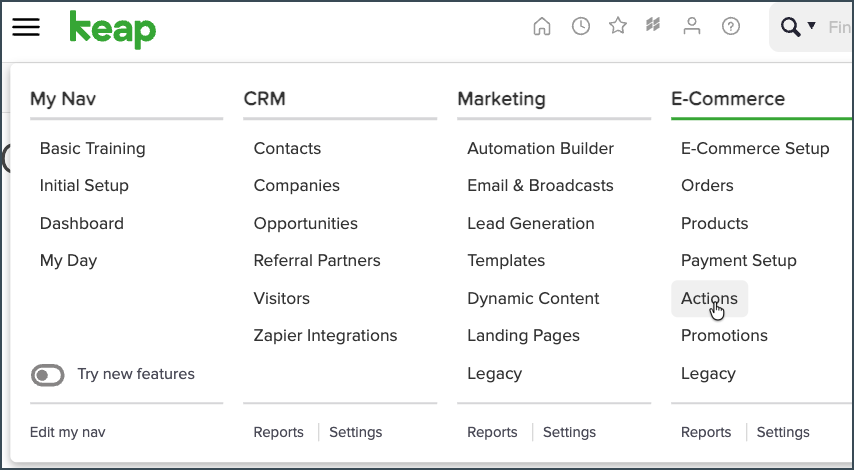Go to Dashboard
Screen dimensions: 854x470
[x=82, y=223]
